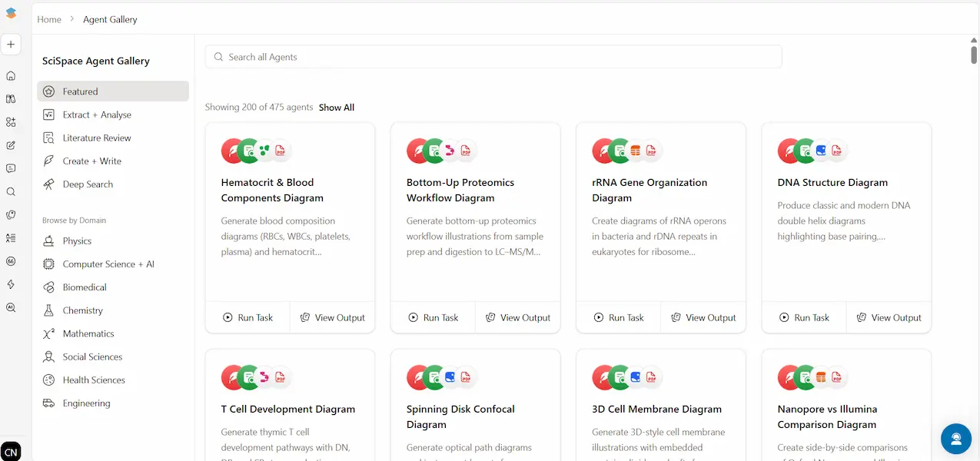
Task: Open the Literature Review category
Action: (97, 138)
